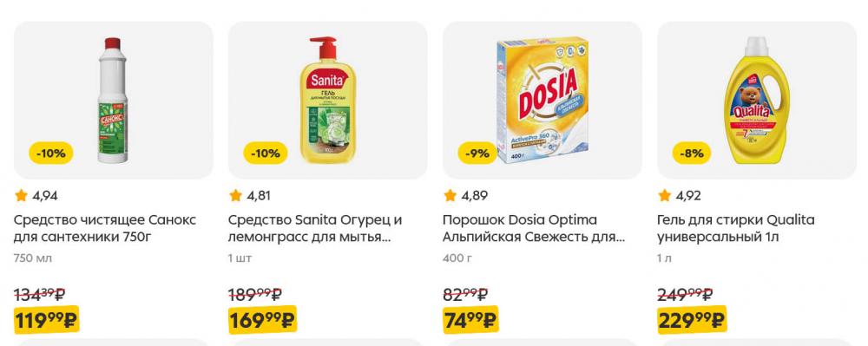The image size is (868, 346).
Task: Open the Dosia powder product image
Action: (542, 100)
